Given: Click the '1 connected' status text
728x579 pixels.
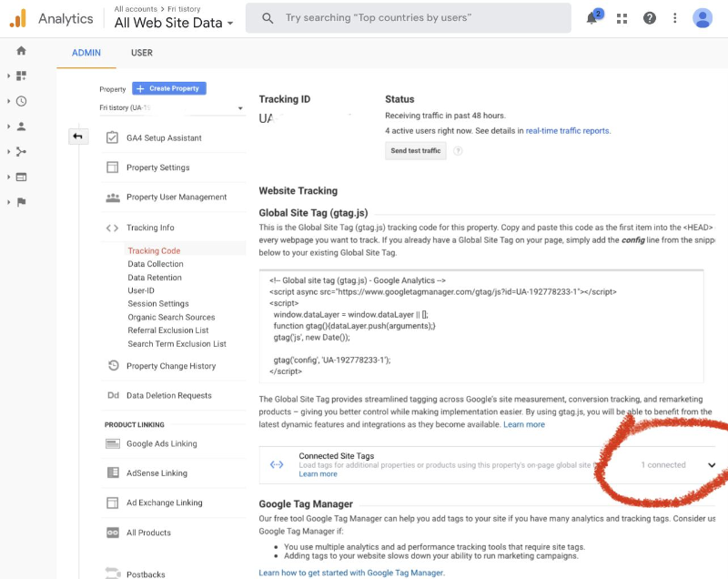Looking at the screenshot, I should (x=663, y=465).
